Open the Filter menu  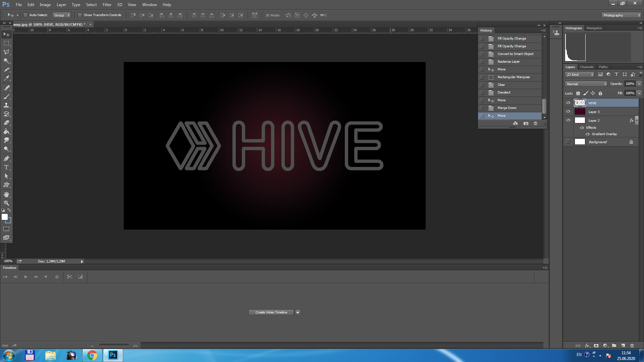tap(107, 5)
